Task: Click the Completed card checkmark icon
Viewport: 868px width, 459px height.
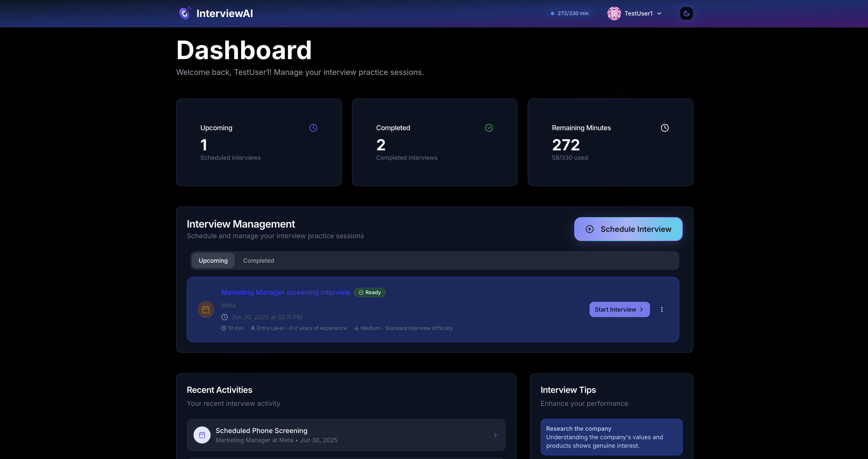Action: 489,128
